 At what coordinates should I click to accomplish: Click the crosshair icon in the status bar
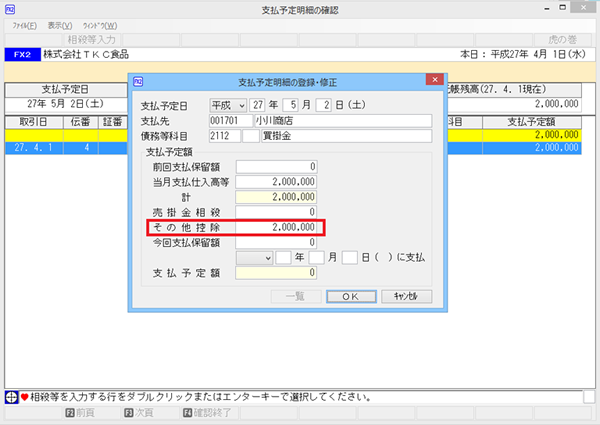pyautogui.click(x=11, y=397)
